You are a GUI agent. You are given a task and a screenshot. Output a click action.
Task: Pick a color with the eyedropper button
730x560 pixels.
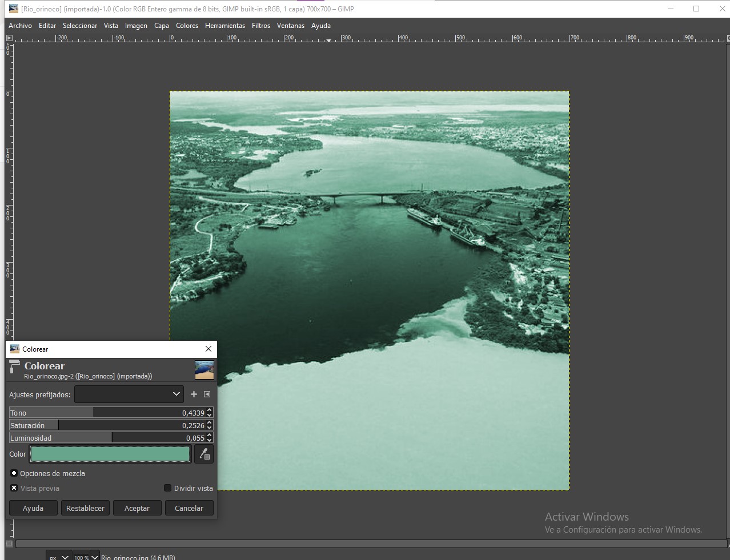204,454
